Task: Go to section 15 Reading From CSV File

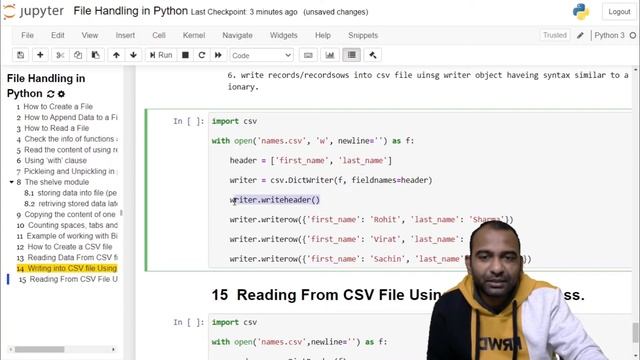Action: click(68, 279)
